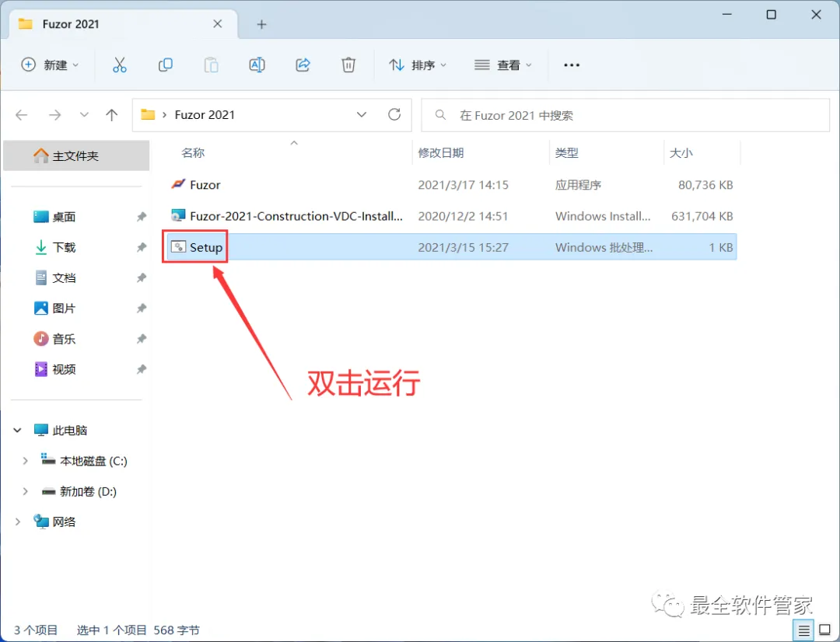Select 此电脑 in navigation pane
Viewport: 840px width, 642px height.
pyautogui.click(x=70, y=430)
